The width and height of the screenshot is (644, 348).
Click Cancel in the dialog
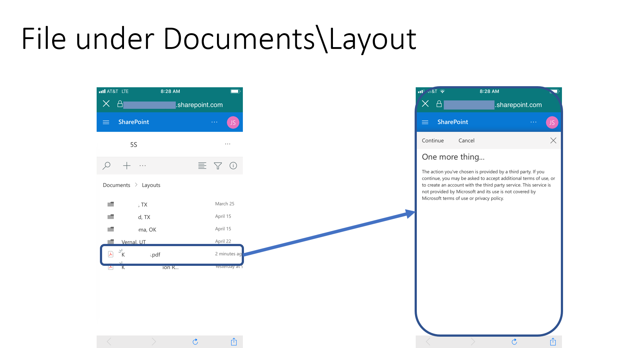click(x=466, y=141)
